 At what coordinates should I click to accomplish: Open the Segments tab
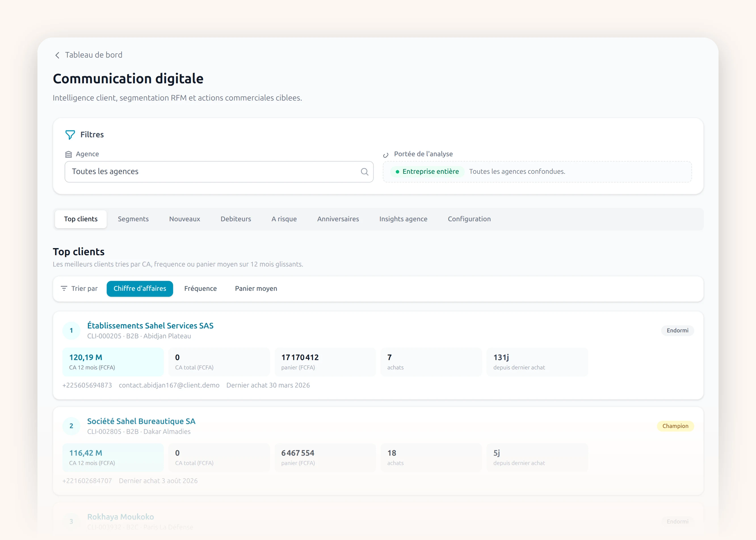point(133,219)
